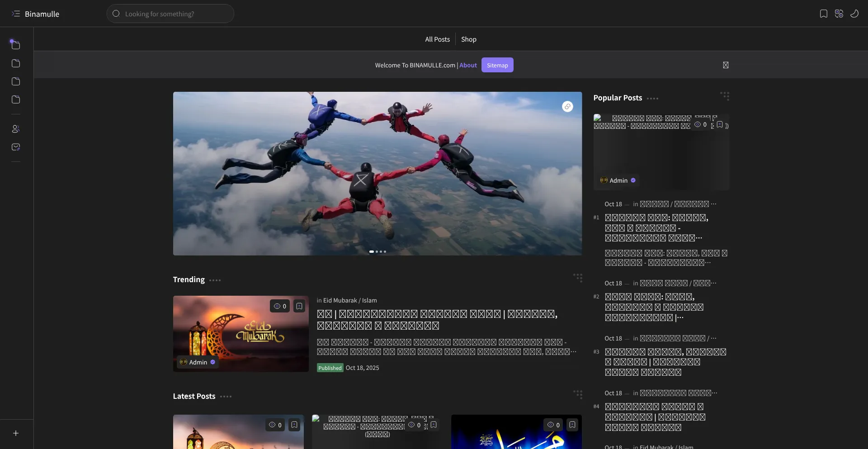This screenshot has width=868, height=449.
Task: Switch to All Posts tab
Action: pyautogui.click(x=437, y=39)
